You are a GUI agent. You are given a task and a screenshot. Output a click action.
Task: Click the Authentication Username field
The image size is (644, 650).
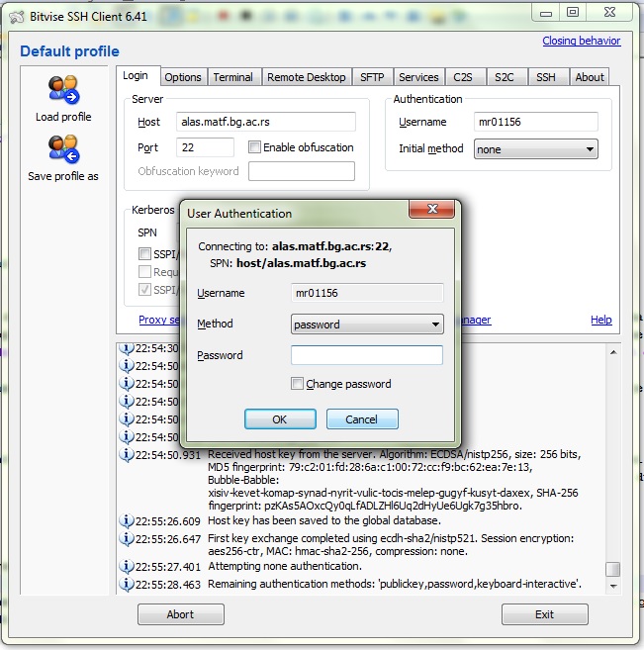(x=536, y=122)
